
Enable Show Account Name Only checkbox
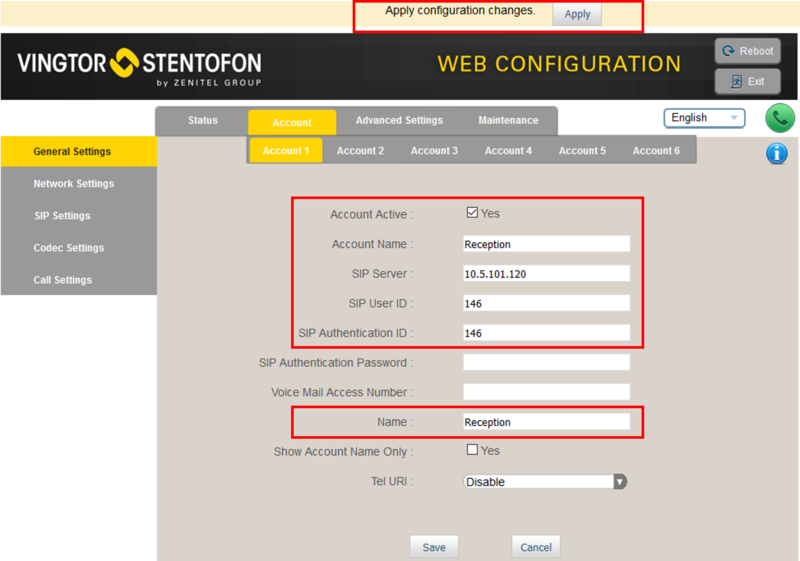click(472, 450)
